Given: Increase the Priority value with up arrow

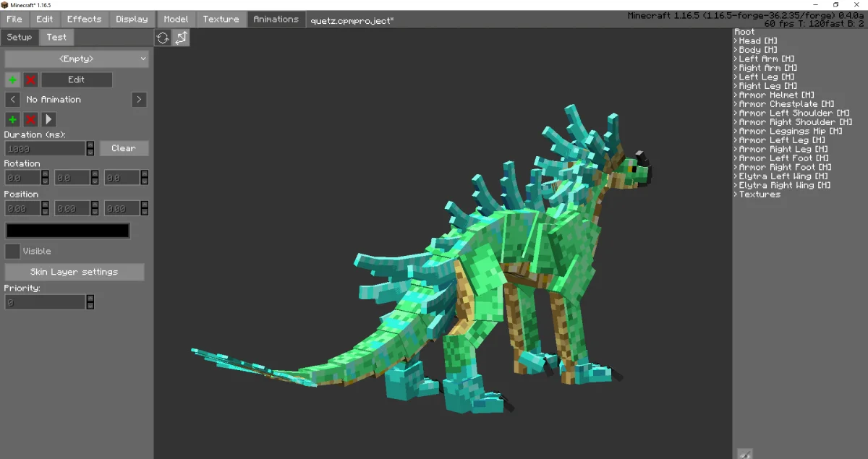Looking at the screenshot, I should pyautogui.click(x=90, y=298).
